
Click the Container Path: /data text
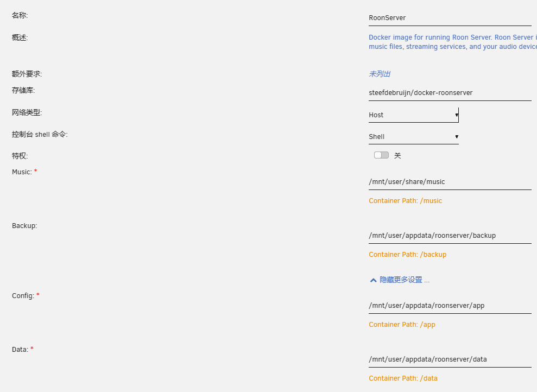pos(403,378)
